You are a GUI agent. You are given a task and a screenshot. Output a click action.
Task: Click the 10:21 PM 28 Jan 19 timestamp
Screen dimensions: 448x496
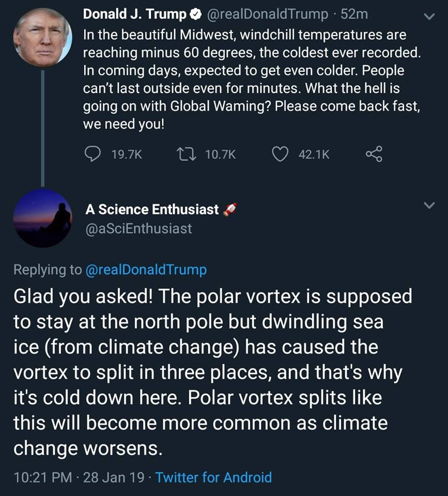coord(79,477)
